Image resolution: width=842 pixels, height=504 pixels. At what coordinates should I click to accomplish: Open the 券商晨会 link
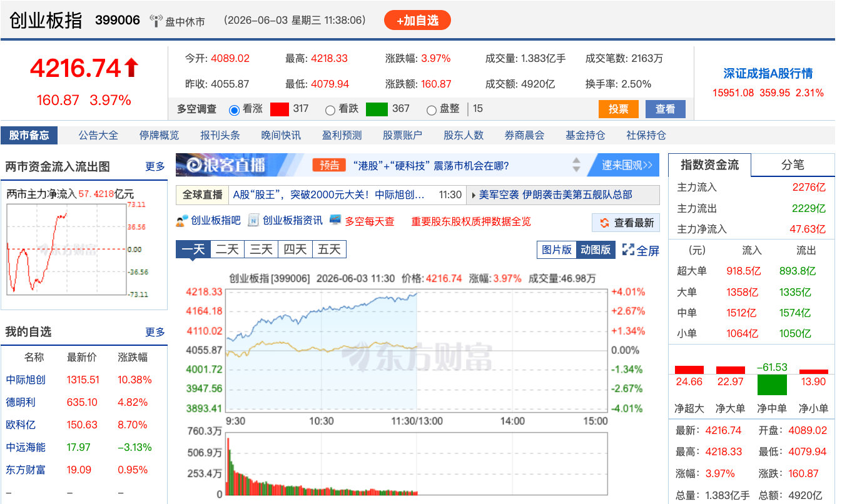pos(524,135)
